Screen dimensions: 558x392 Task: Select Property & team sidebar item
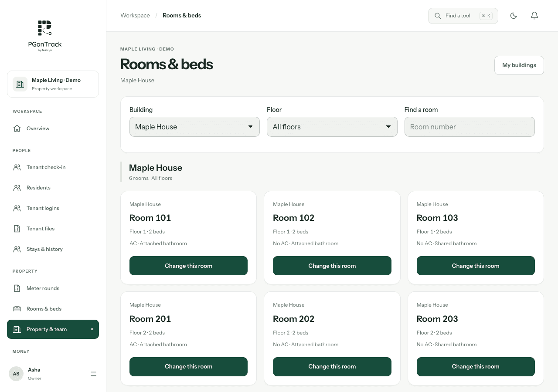(x=53, y=329)
